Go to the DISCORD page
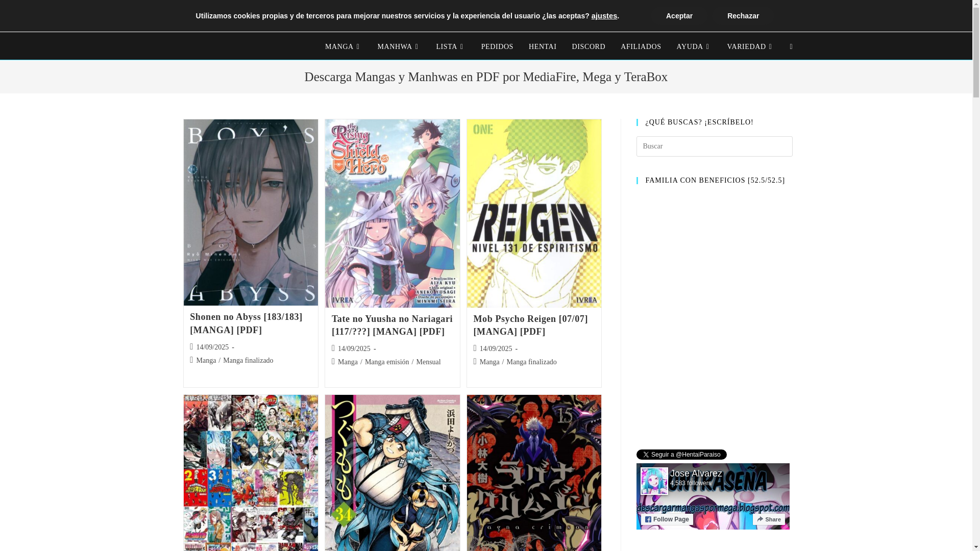This screenshot has width=980, height=551. (x=589, y=46)
